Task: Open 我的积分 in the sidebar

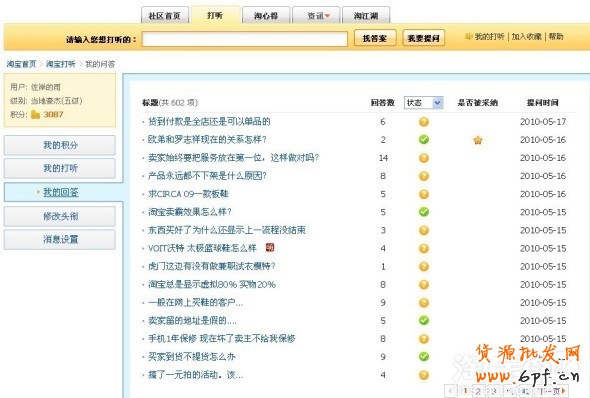Action: tap(60, 145)
